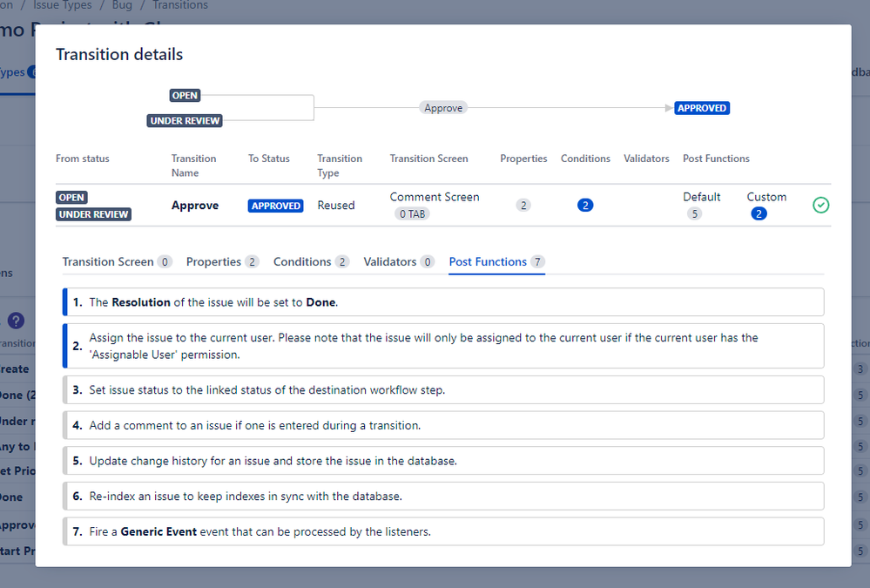Click the Post Functions column header
The height and width of the screenshot is (588, 870).
tap(717, 159)
